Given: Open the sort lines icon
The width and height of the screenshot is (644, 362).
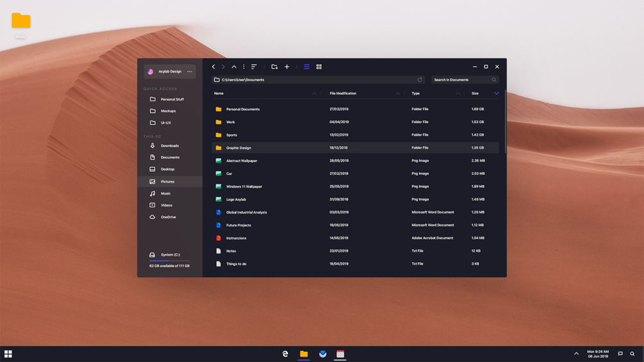Looking at the screenshot, I should (x=254, y=67).
